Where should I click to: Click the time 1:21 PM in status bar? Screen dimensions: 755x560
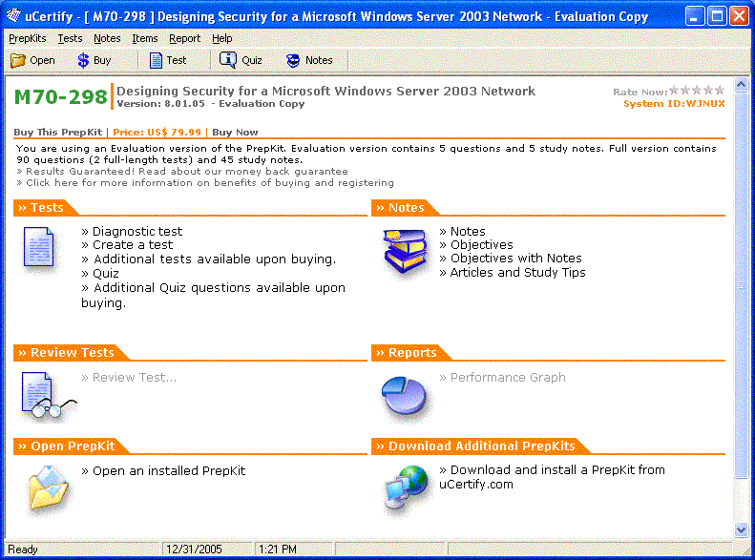click(278, 549)
